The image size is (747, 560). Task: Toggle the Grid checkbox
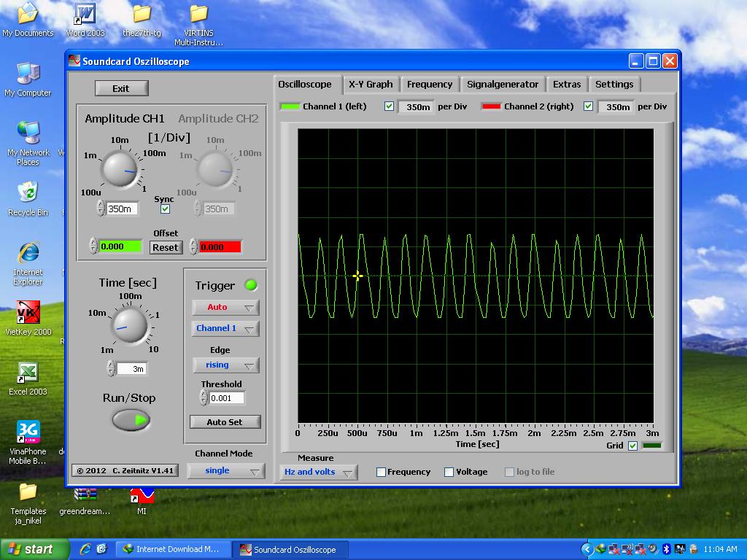point(632,446)
